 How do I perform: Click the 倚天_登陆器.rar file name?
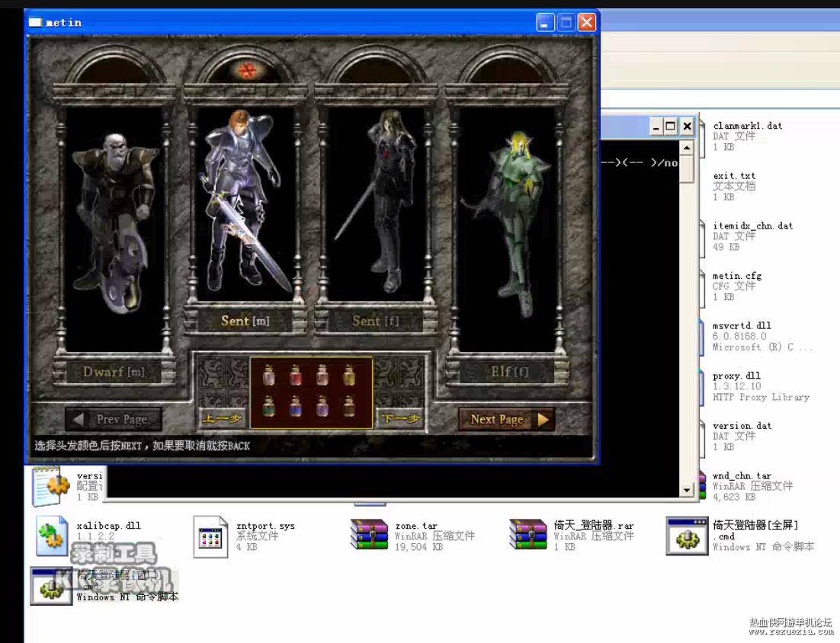594,526
